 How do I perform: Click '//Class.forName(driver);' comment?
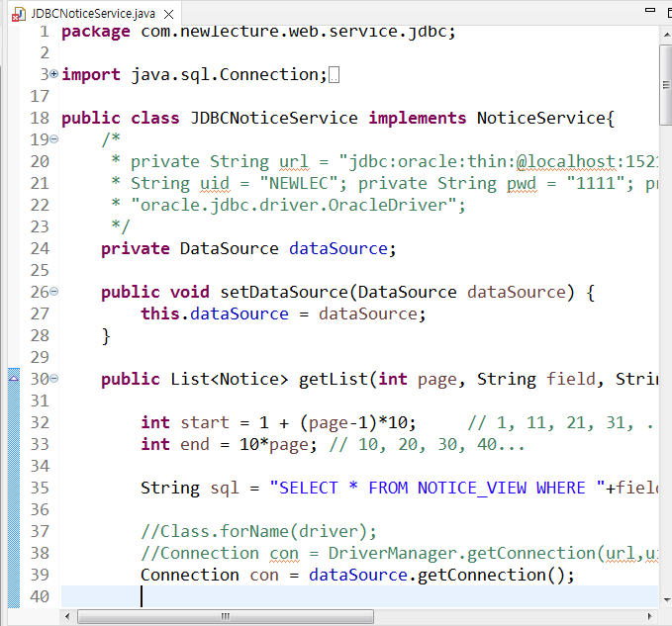pyautogui.click(x=259, y=531)
